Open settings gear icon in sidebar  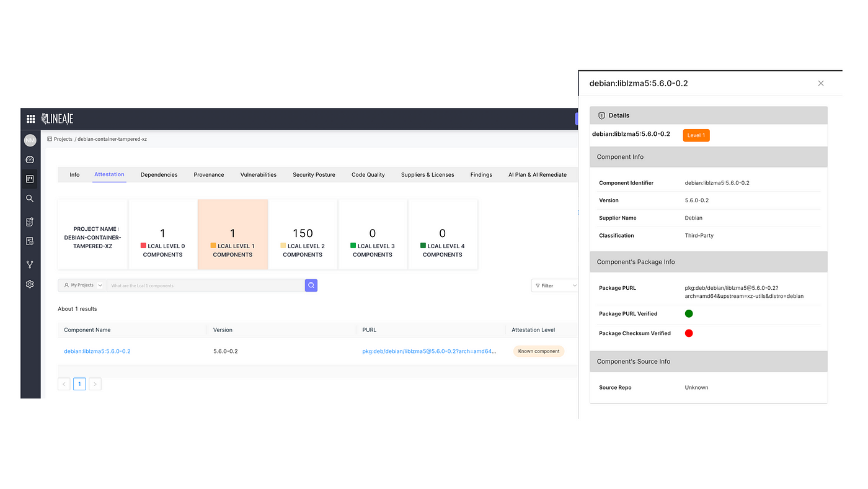point(30,284)
